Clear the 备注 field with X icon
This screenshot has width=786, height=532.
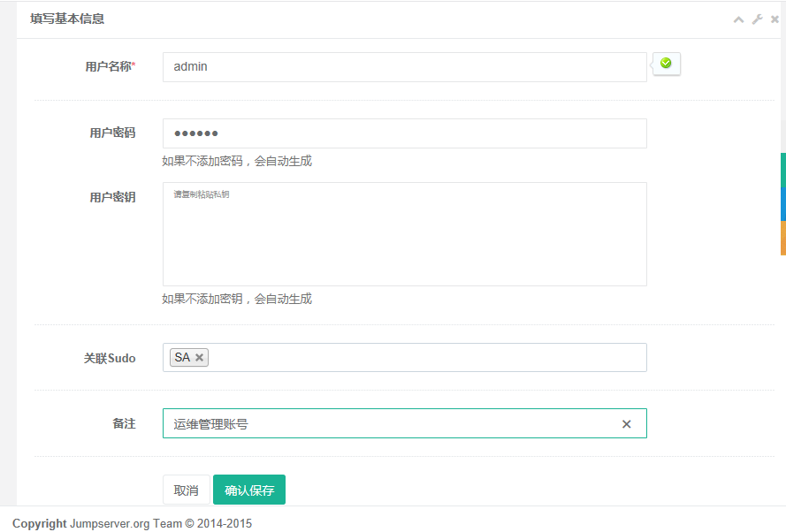pos(626,424)
